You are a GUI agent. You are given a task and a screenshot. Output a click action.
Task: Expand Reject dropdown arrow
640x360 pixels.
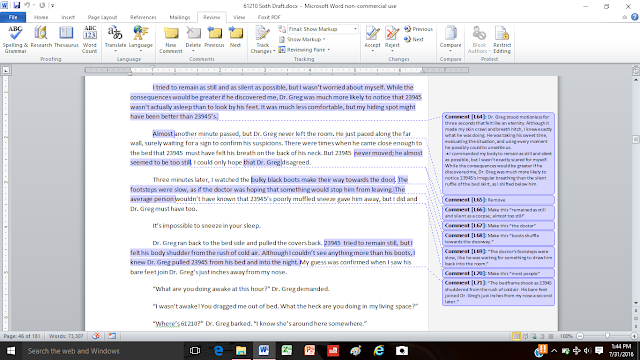[392, 51]
